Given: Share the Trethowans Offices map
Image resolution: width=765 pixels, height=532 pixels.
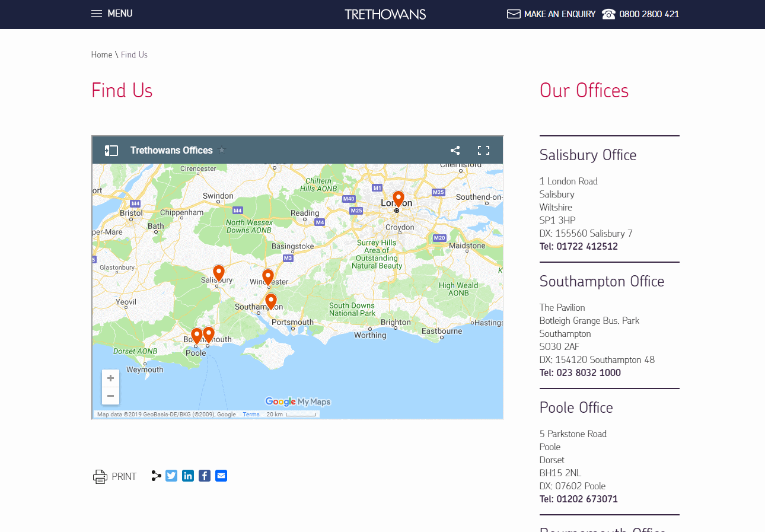Looking at the screenshot, I should [x=455, y=151].
